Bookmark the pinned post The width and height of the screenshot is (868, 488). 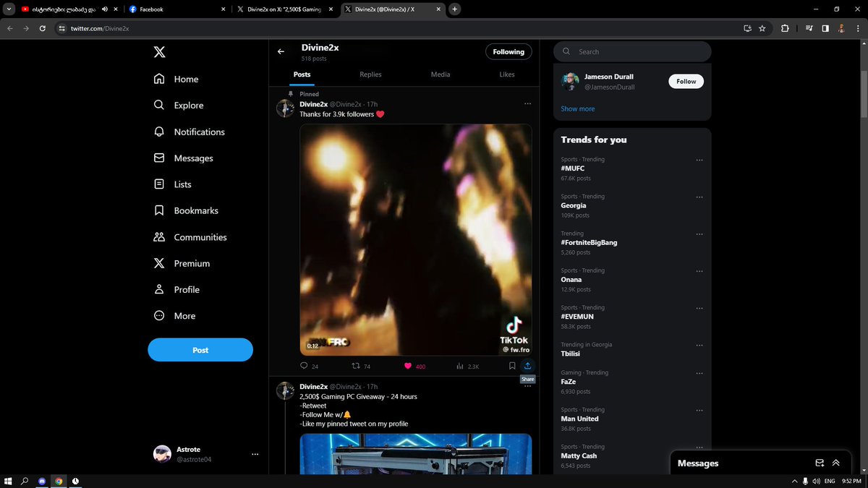click(x=512, y=366)
